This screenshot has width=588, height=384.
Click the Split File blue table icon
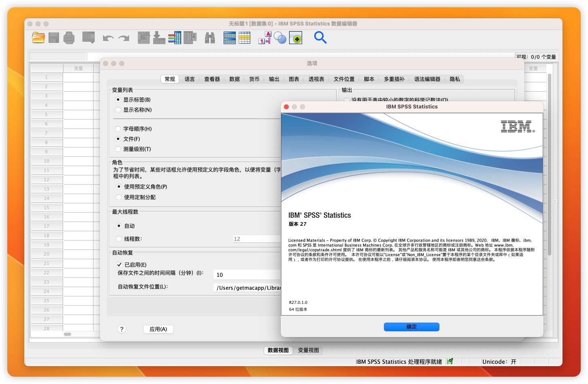pos(229,38)
